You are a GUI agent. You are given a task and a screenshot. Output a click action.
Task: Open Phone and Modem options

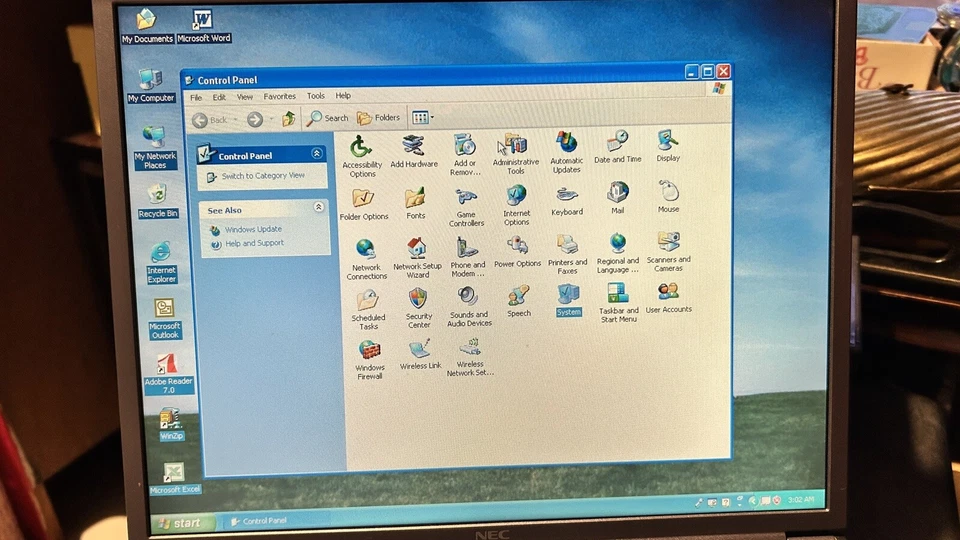coord(467,257)
